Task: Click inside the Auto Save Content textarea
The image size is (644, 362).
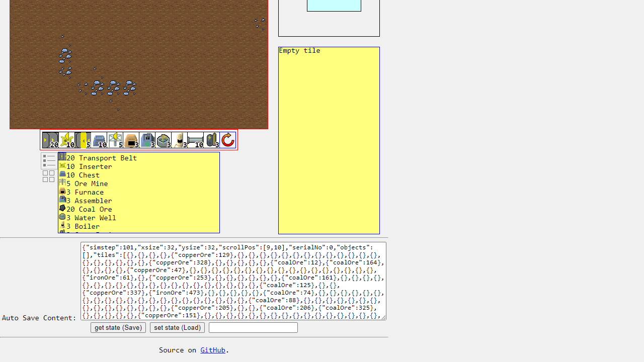Action: click(x=233, y=281)
